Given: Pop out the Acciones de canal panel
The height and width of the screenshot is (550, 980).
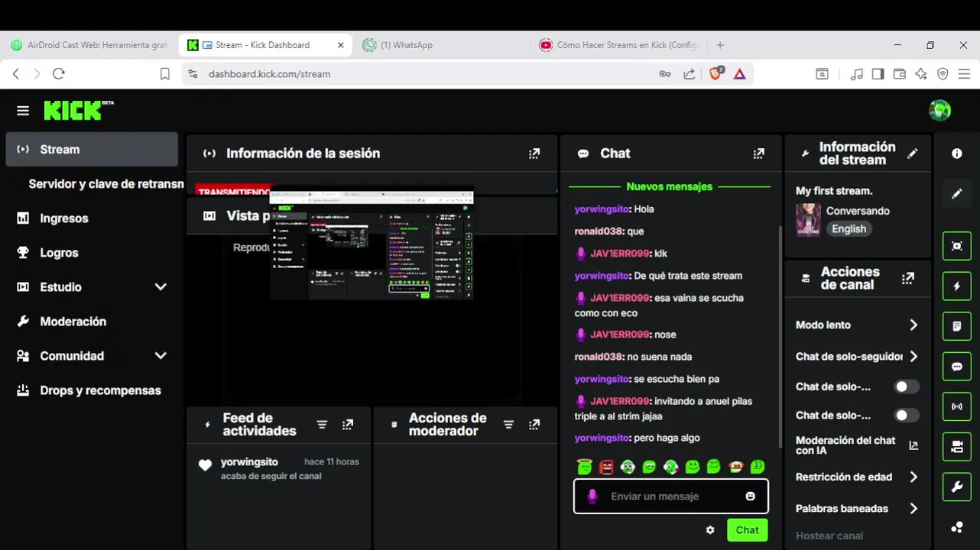Looking at the screenshot, I should point(907,279).
